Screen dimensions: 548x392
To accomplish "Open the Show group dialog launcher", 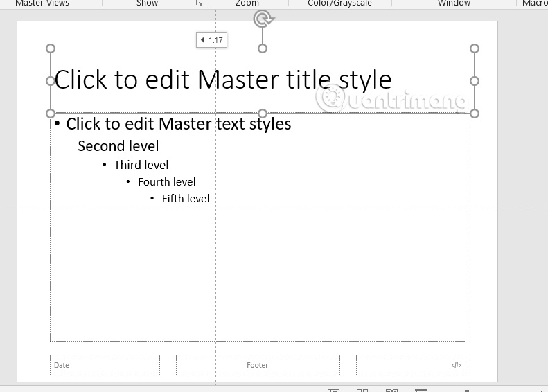I will [200, 3].
